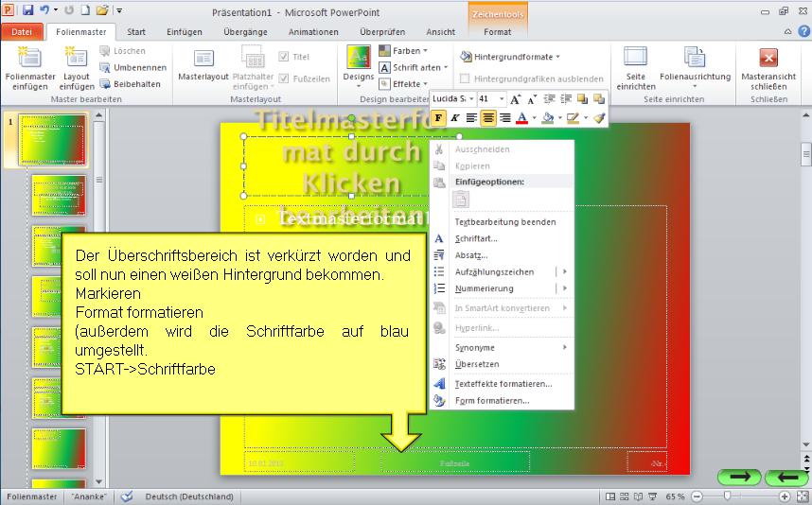Image resolution: width=812 pixels, height=505 pixels.
Task: Enable Hintergrundgrafiken ausblenden checkbox
Action: point(465,79)
